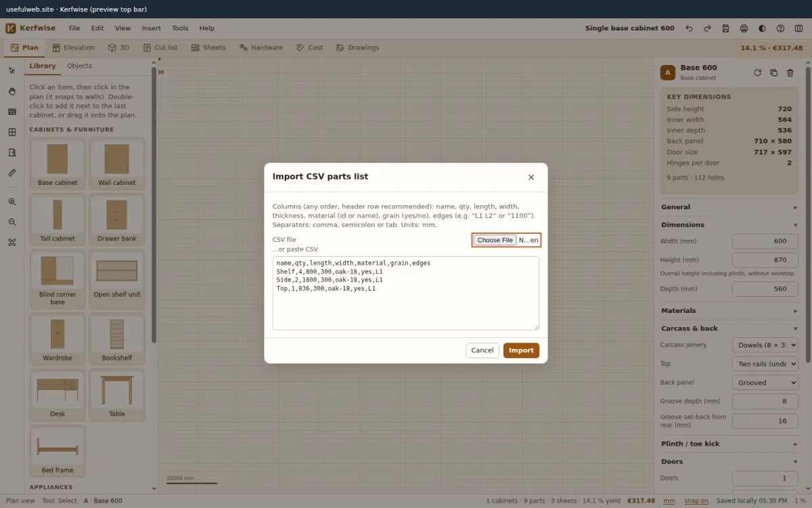The width and height of the screenshot is (812, 508).
Task: Switch to the Hardware tab
Action: click(x=261, y=47)
